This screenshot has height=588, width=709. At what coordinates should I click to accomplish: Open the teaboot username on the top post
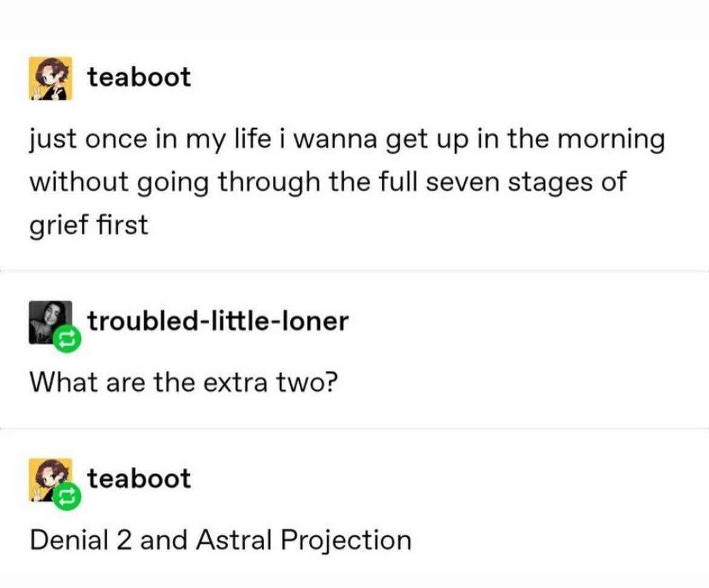pos(139,77)
